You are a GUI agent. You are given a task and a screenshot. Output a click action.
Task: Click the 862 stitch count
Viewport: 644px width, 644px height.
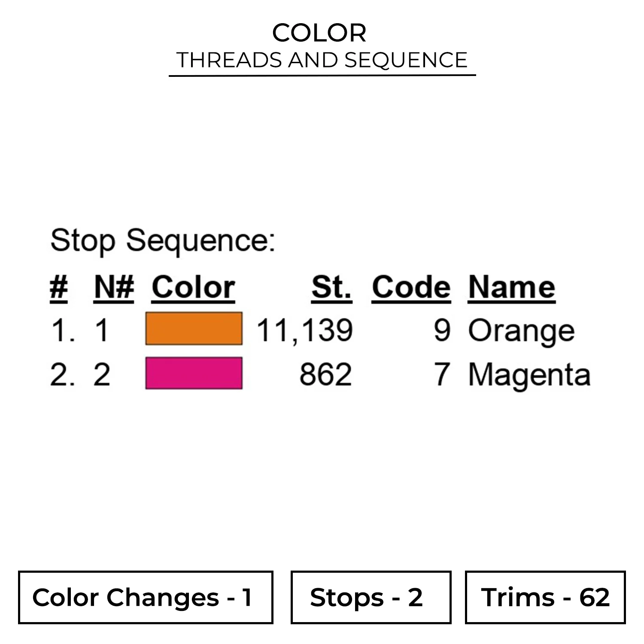pos(325,374)
